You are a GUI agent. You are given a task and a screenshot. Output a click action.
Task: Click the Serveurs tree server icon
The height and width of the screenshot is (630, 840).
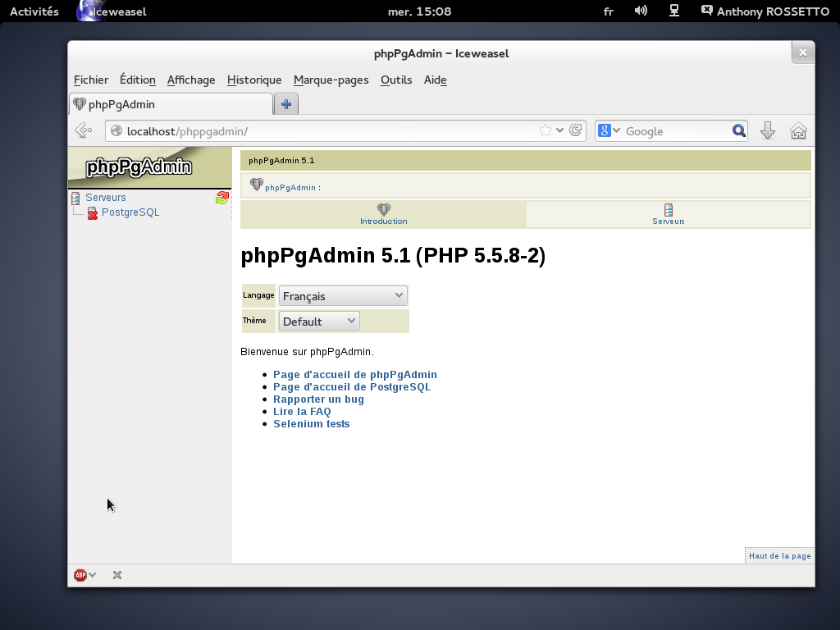(75, 199)
